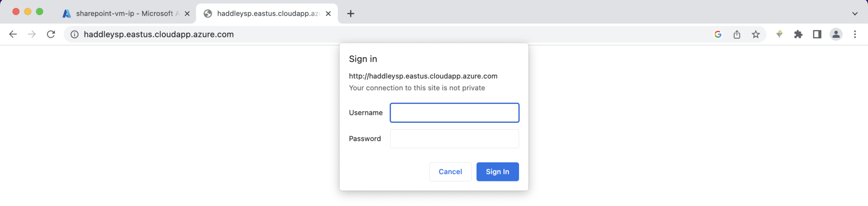Cancel the sign in dialog
This screenshot has width=868, height=206.
[450, 172]
